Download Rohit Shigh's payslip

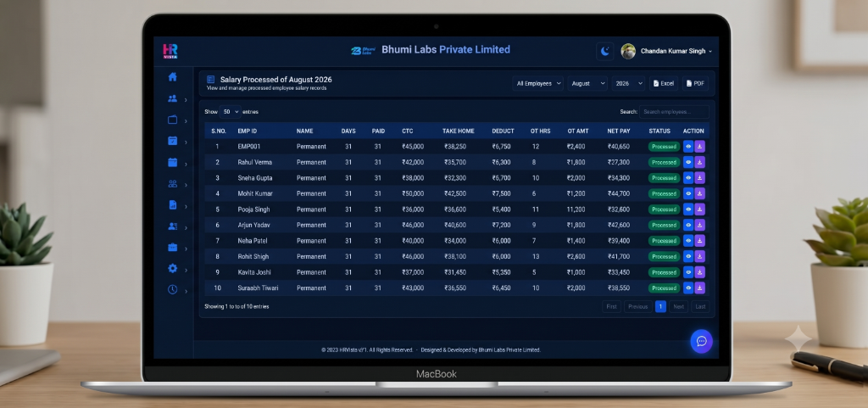(x=699, y=256)
